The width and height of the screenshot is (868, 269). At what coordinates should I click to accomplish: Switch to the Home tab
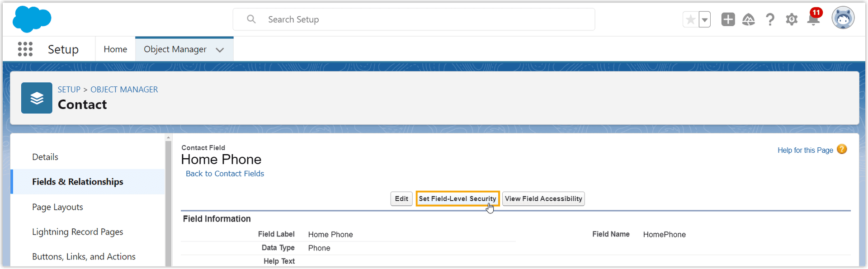pos(115,49)
